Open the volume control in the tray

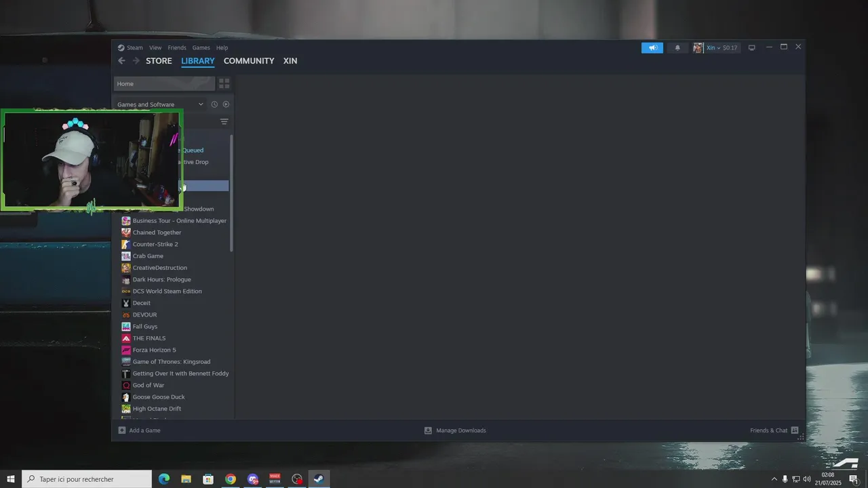point(807,479)
